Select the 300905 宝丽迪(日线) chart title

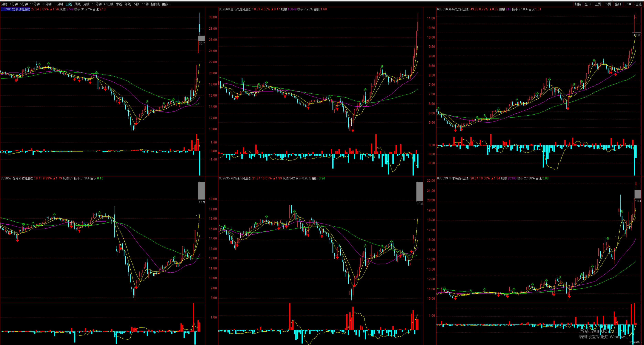click(15, 9)
